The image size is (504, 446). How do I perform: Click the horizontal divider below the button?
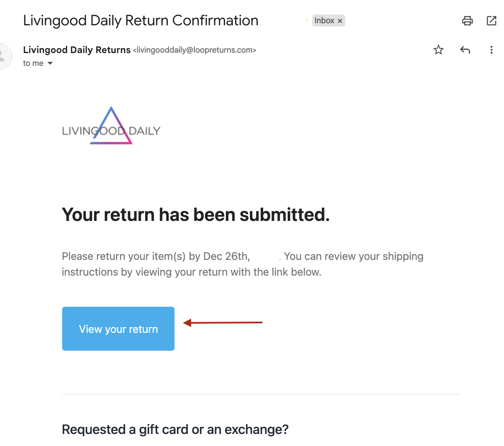[x=260, y=394]
